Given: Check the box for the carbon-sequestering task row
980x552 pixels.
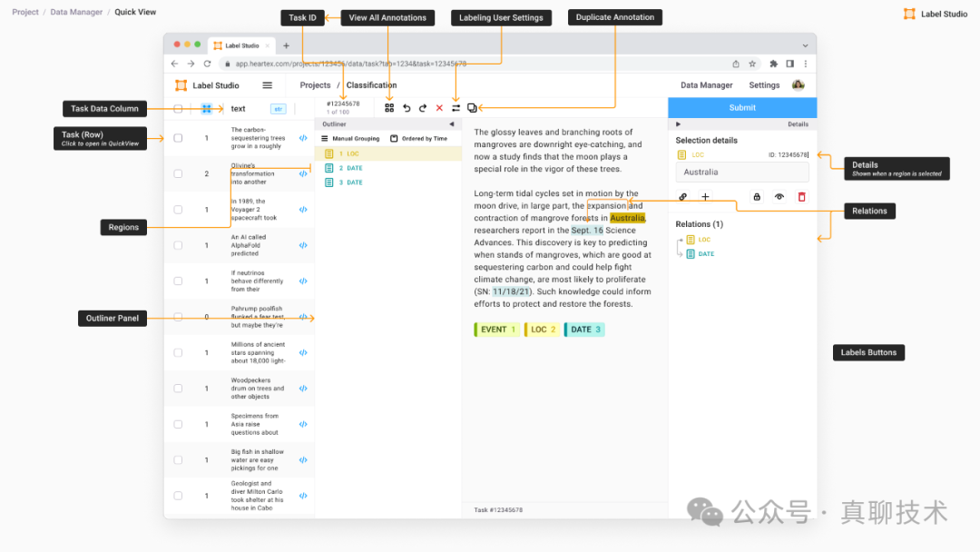Looking at the screenshot, I should (x=178, y=138).
